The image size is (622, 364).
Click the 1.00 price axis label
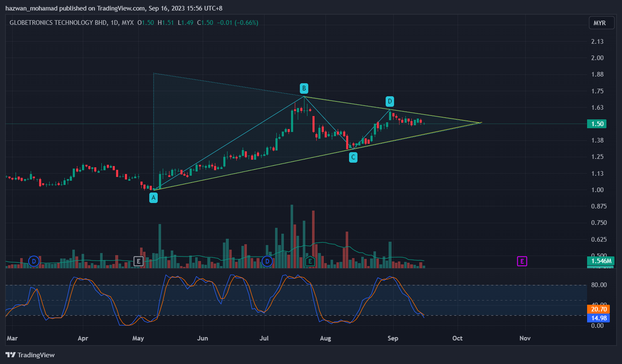click(x=597, y=190)
